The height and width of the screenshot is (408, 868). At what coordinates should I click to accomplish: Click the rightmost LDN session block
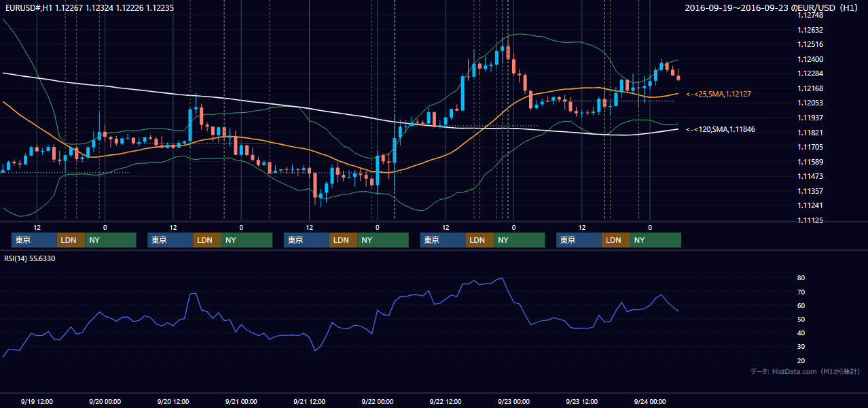[x=615, y=240]
